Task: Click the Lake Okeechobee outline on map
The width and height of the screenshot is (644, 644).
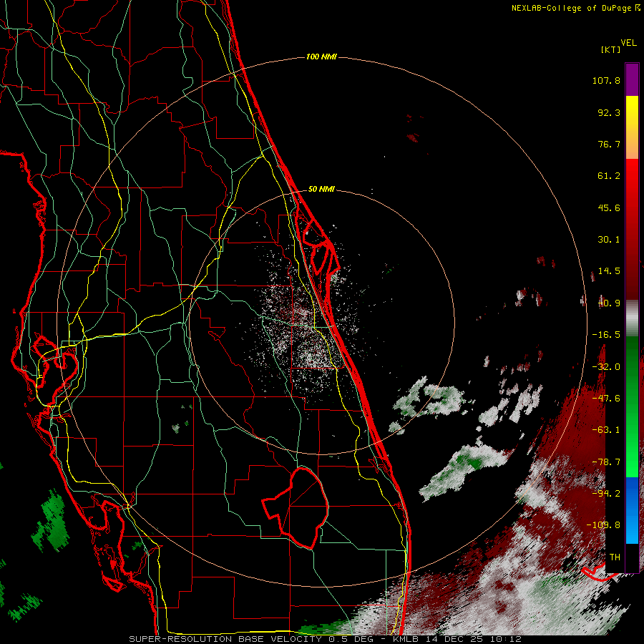Action: pyautogui.click(x=296, y=507)
